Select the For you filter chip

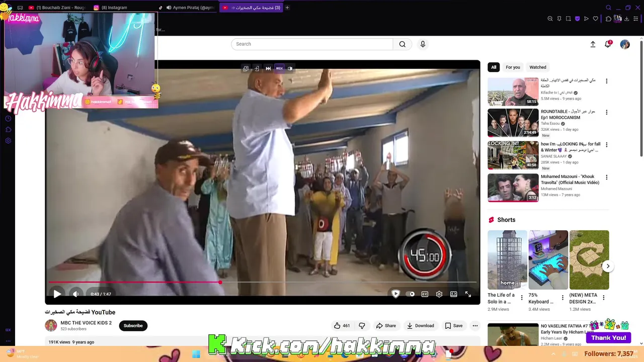(513, 67)
